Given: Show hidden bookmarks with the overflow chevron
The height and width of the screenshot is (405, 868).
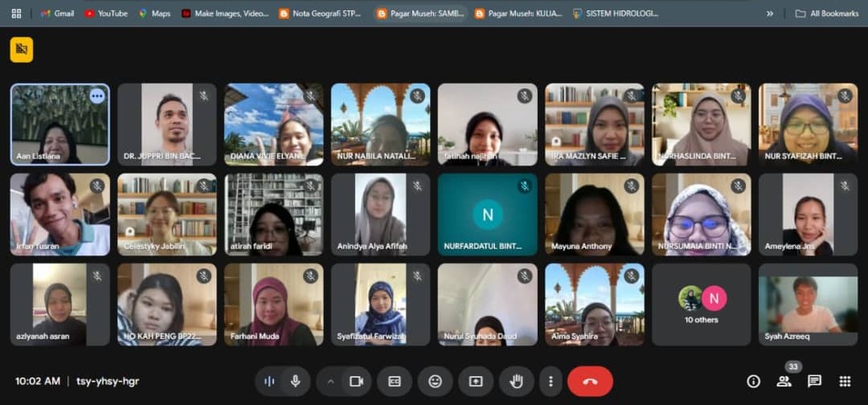Looking at the screenshot, I should coord(770,14).
